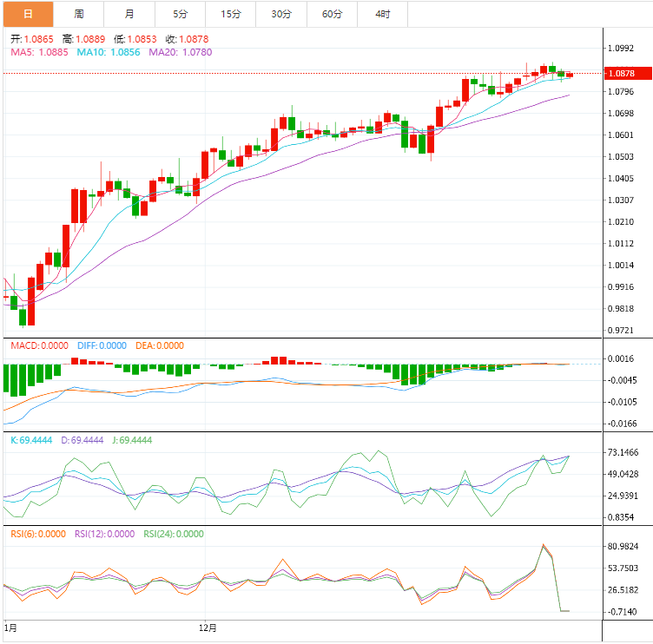Choose the 30分 timeframe tab
The image size is (653, 644).
(281, 14)
